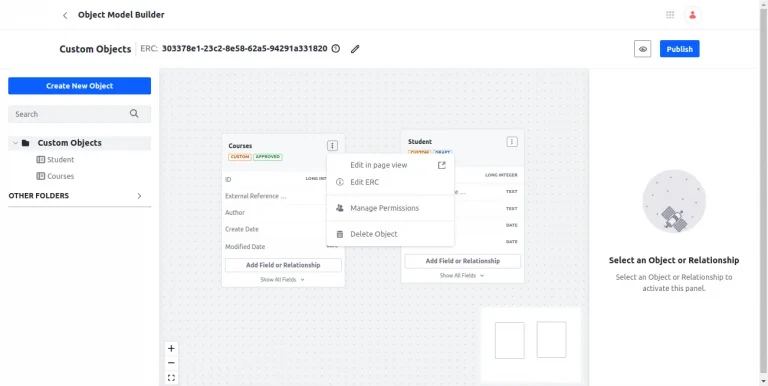Toggle the eye preview button
This screenshot has height=386, width=768.
pyautogui.click(x=643, y=49)
